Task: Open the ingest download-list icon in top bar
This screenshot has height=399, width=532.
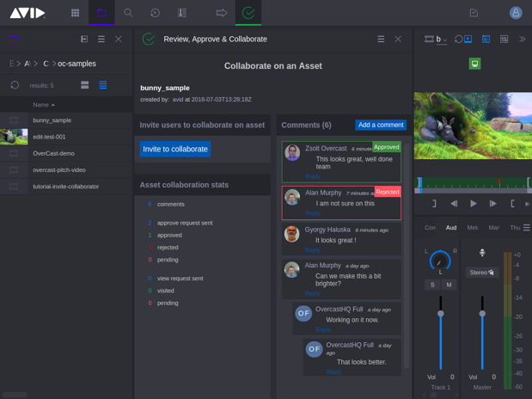Action: 182,13
